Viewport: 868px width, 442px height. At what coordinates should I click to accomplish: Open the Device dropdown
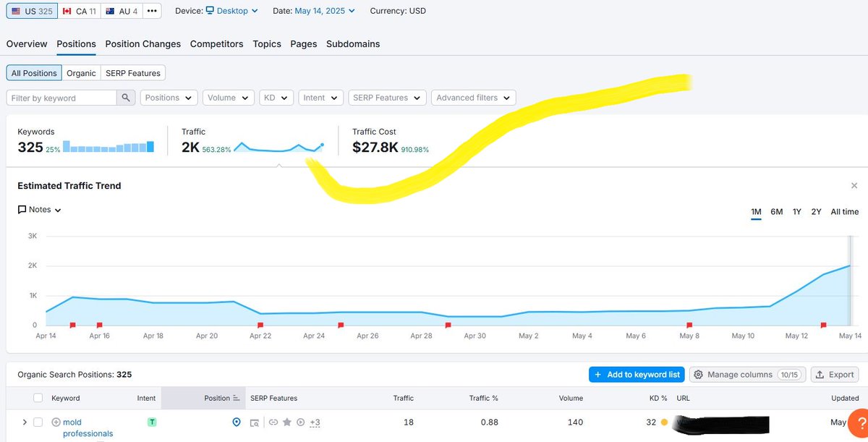coord(230,10)
